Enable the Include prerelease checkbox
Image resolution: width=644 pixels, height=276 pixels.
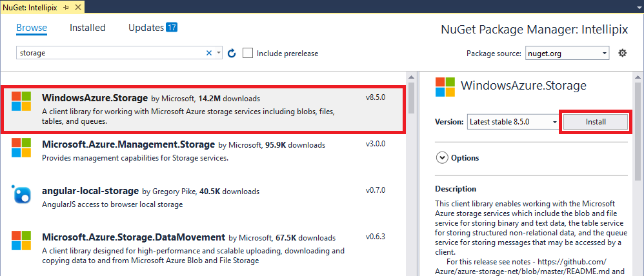(x=248, y=54)
